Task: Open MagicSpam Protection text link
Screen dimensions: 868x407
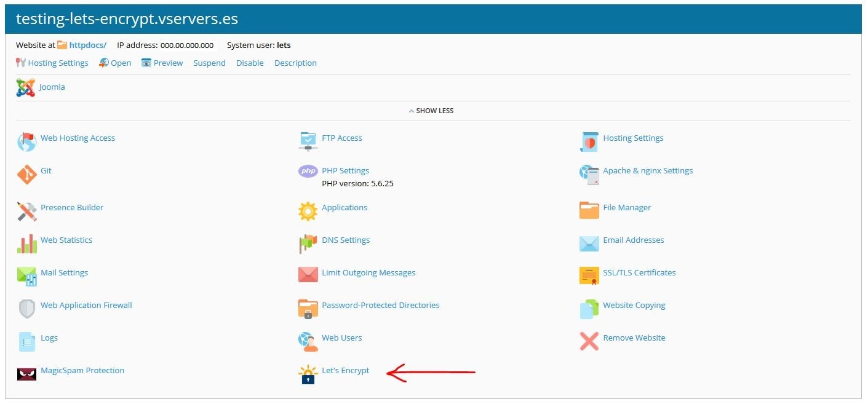Action: click(82, 370)
